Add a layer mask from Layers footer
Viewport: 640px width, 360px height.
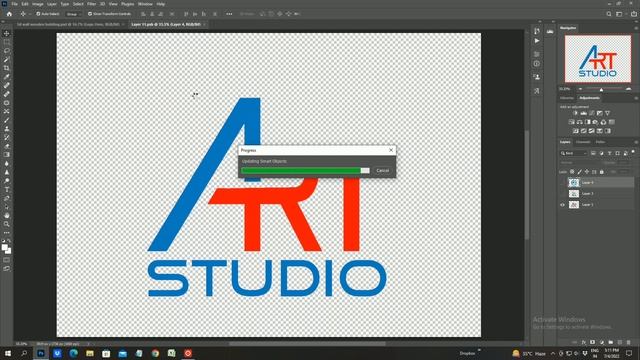pos(593,342)
